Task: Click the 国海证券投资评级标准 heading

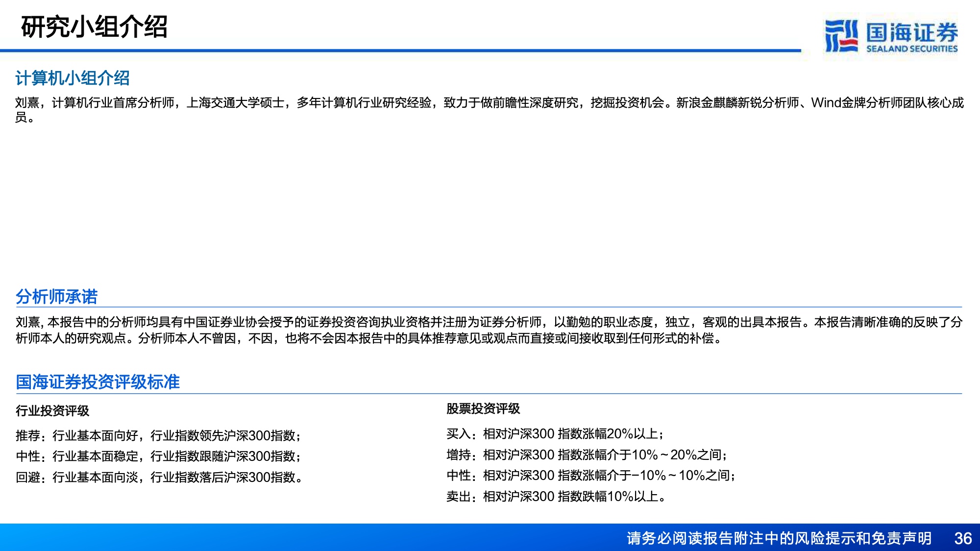Action: pos(98,382)
